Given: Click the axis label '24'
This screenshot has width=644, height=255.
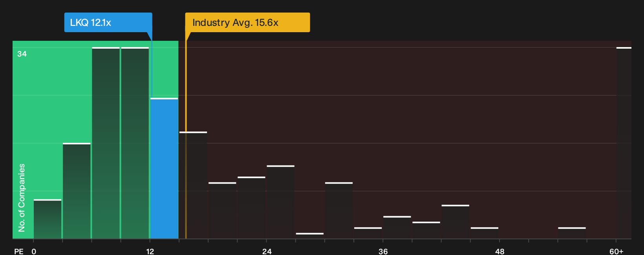Looking at the screenshot, I should pyautogui.click(x=267, y=251).
